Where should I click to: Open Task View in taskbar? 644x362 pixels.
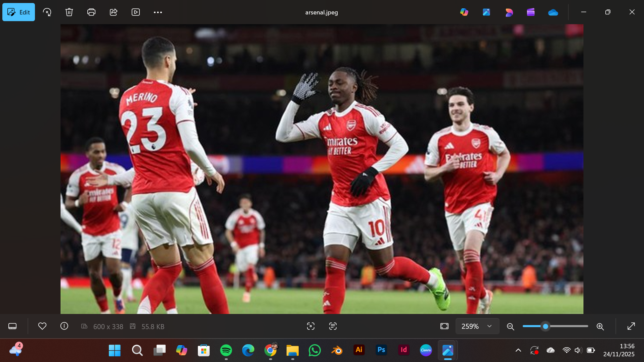pos(160,350)
